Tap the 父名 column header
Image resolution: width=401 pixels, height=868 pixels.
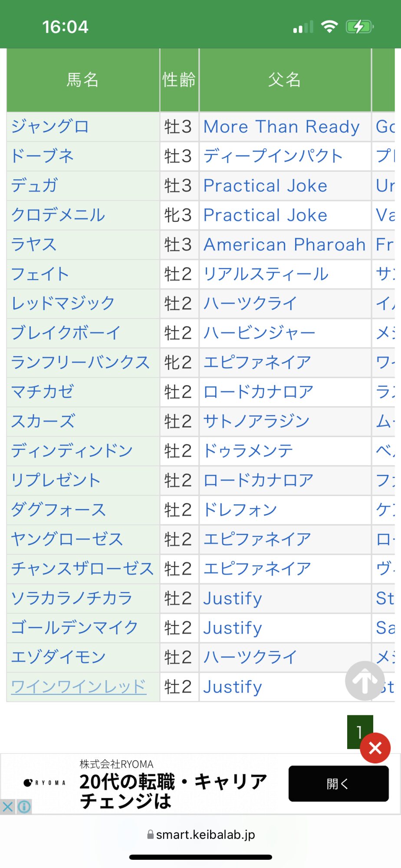coord(285,80)
